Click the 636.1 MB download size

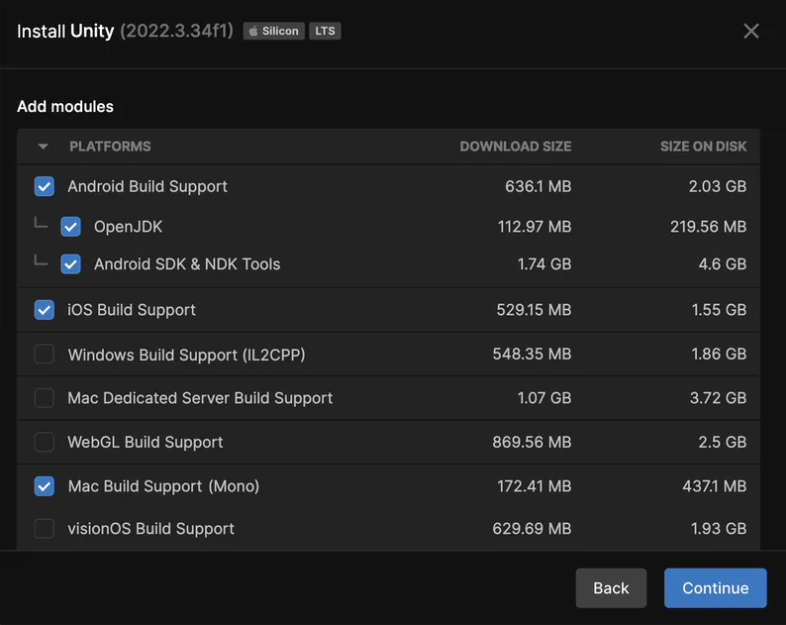pyautogui.click(x=538, y=186)
